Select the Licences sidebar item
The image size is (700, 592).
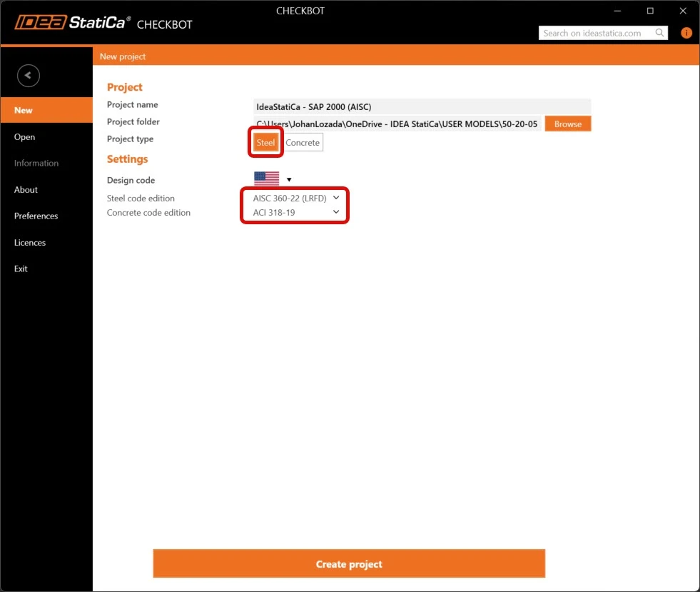coord(30,243)
